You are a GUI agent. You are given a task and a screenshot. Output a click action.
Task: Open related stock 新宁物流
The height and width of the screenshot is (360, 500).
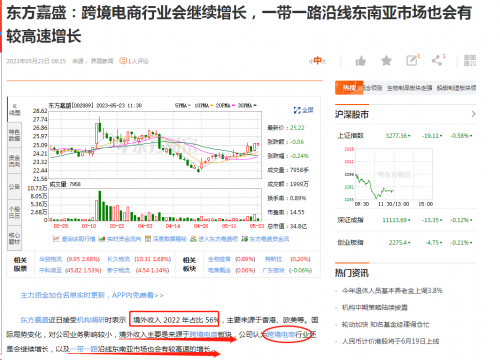point(119,270)
